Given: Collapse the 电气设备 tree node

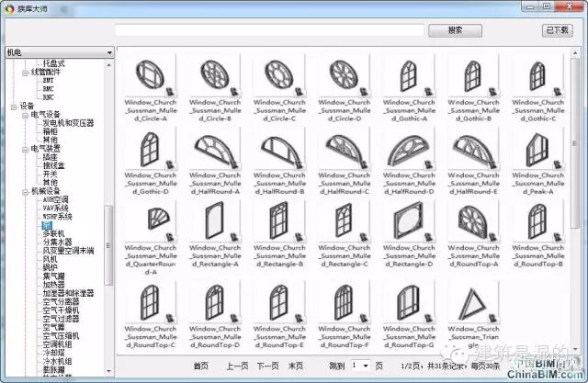Looking at the screenshot, I should point(25,115).
